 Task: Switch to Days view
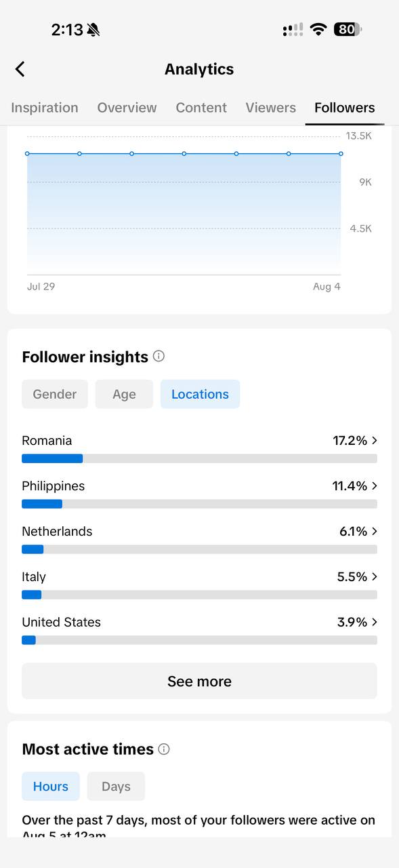pos(116,786)
